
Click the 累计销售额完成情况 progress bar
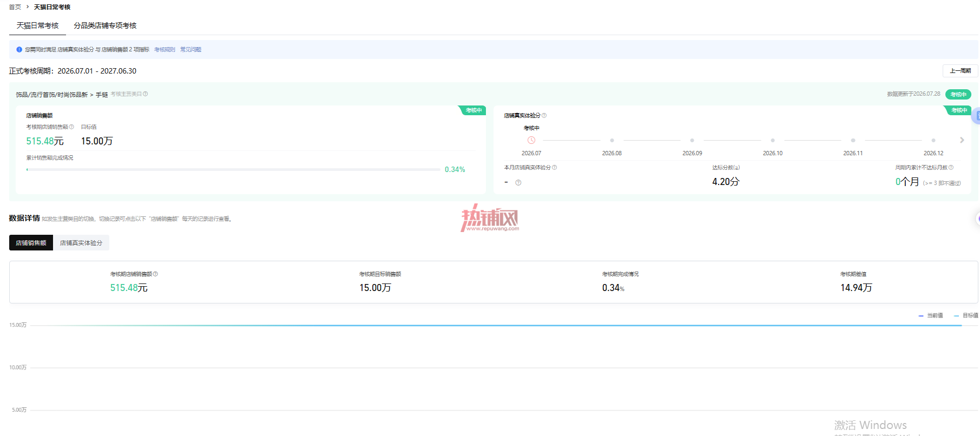[233, 170]
